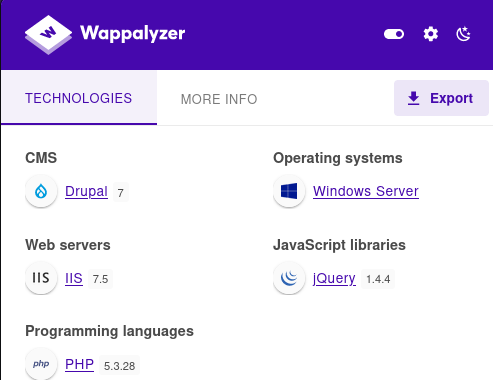Viewport: 493px width, 380px height.
Task: Click the IIS version 7.5 badge
Action: pos(100,279)
